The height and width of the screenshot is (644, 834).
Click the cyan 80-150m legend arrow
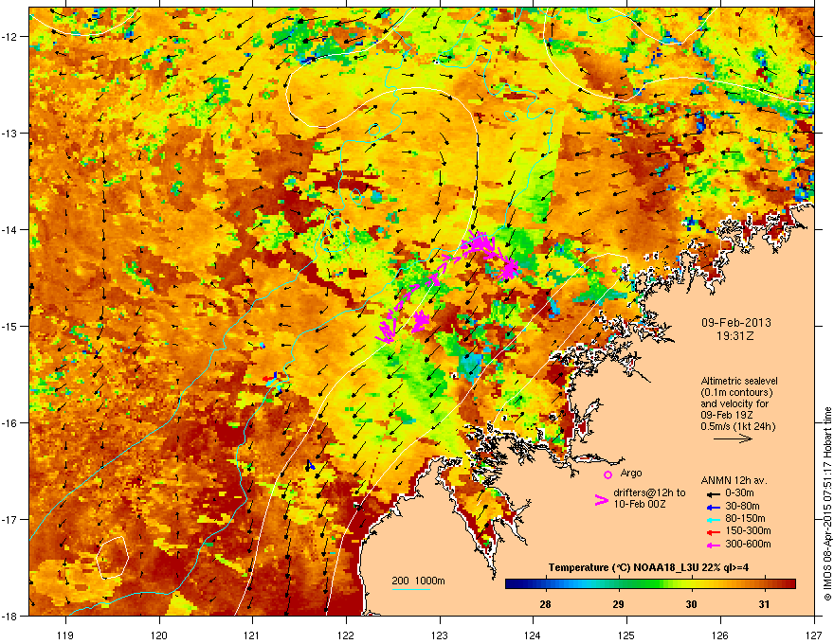point(713,519)
